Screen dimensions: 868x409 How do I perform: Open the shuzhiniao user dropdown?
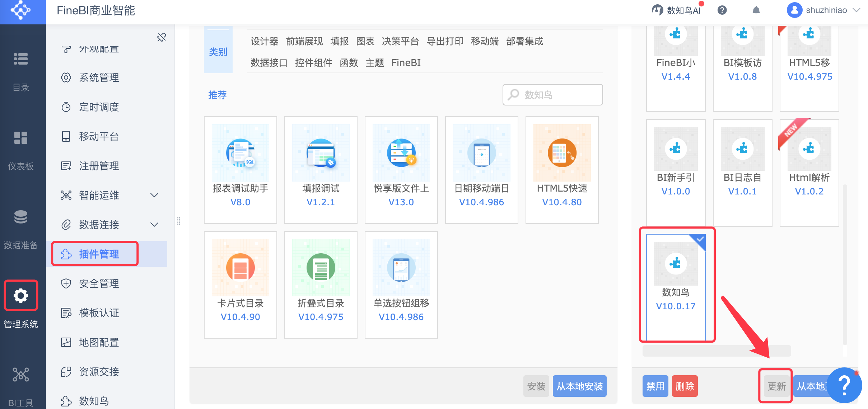[x=826, y=10]
